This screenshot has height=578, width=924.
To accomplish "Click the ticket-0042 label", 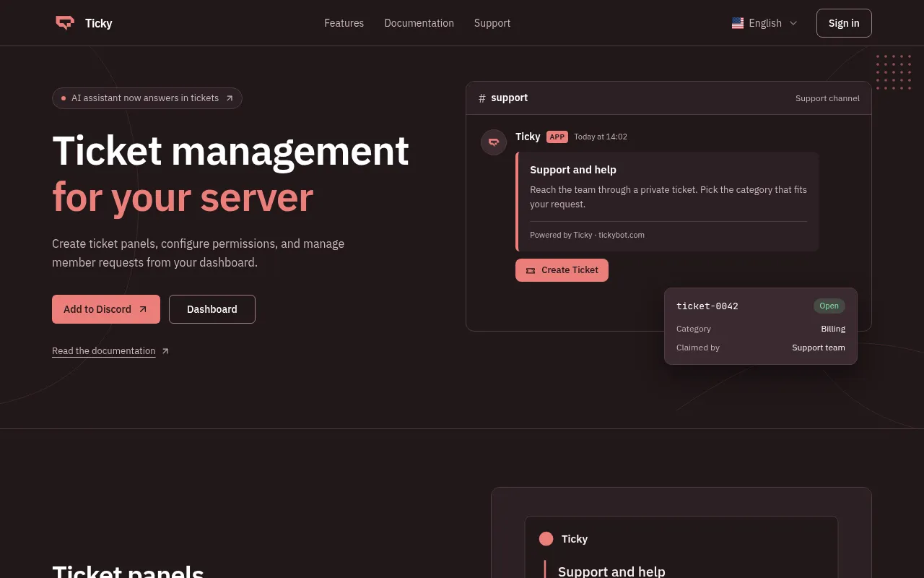I will click(707, 306).
